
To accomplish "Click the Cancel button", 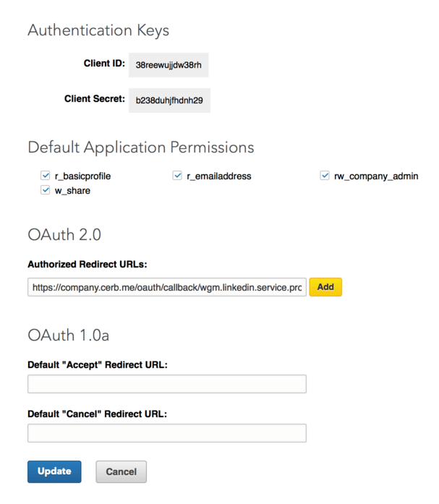I will (122, 471).
